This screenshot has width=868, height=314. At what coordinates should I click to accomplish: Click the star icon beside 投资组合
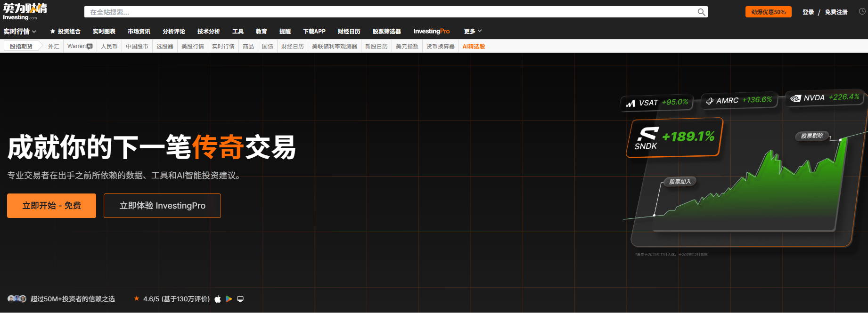pos(53,32)
